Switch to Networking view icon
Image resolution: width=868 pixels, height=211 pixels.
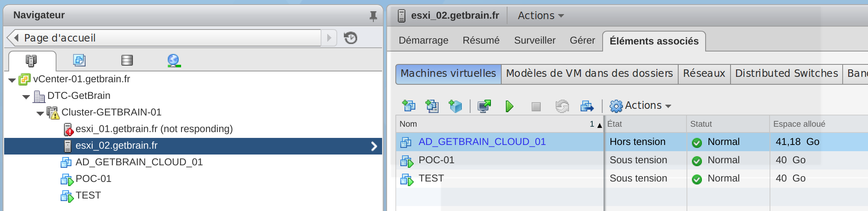(174, 61)
